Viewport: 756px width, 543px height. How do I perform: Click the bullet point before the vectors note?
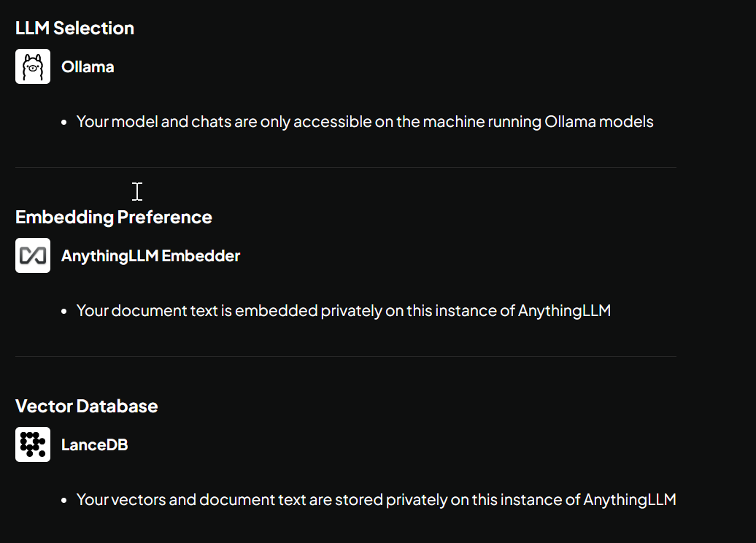[65, 501]
